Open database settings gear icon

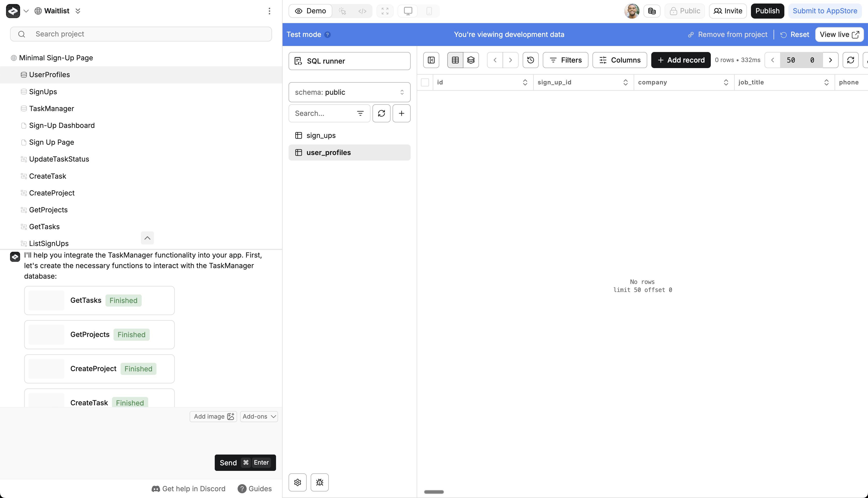click(x=297, y=482)
